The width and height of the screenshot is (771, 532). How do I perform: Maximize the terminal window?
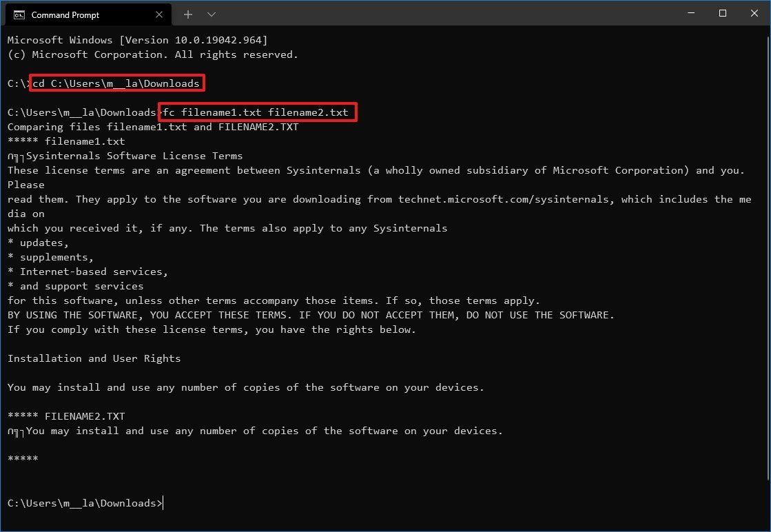723,14
